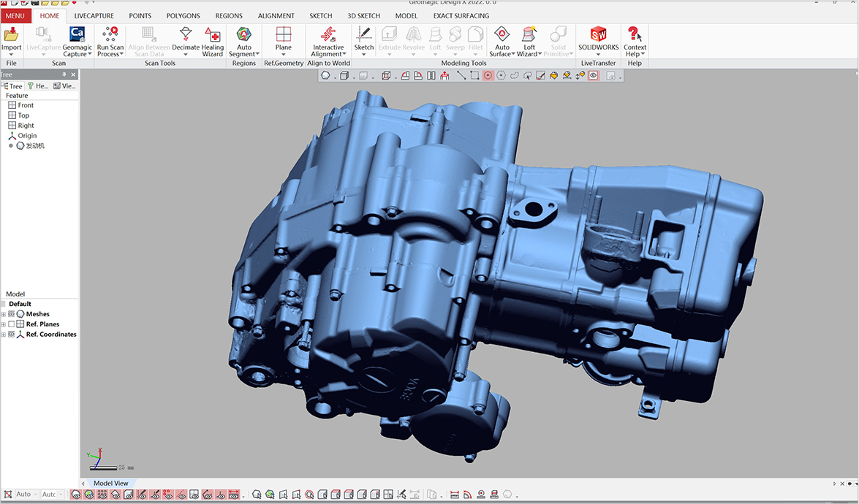Click the Context Help icon
859x504 pixels.
[x=634, y=35]
